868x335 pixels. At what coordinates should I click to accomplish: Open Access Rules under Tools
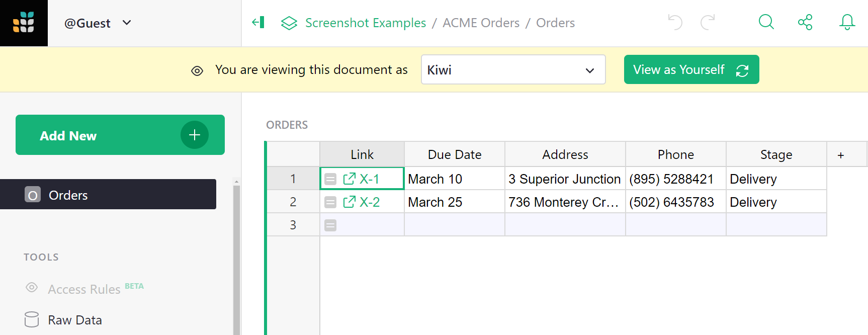tap(84, 288)
